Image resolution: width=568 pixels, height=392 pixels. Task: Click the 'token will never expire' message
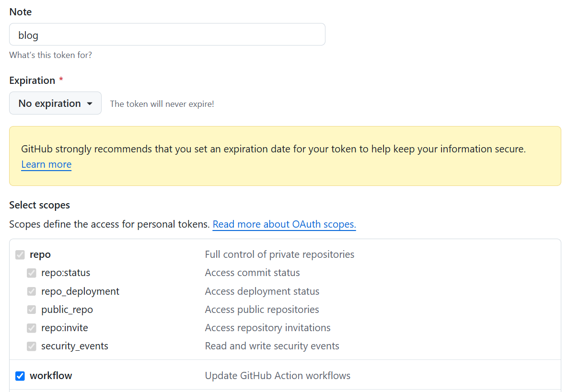162,104
